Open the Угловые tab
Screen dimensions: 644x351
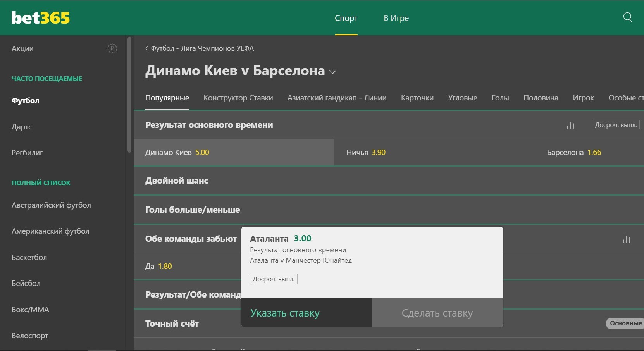463,98
